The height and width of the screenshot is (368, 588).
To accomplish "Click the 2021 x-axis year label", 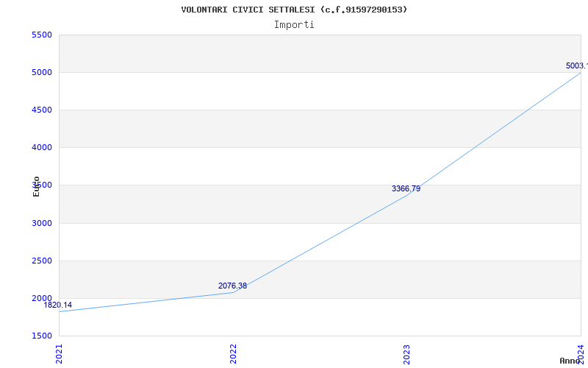I will pyautogui.click(x=60, y=353).
